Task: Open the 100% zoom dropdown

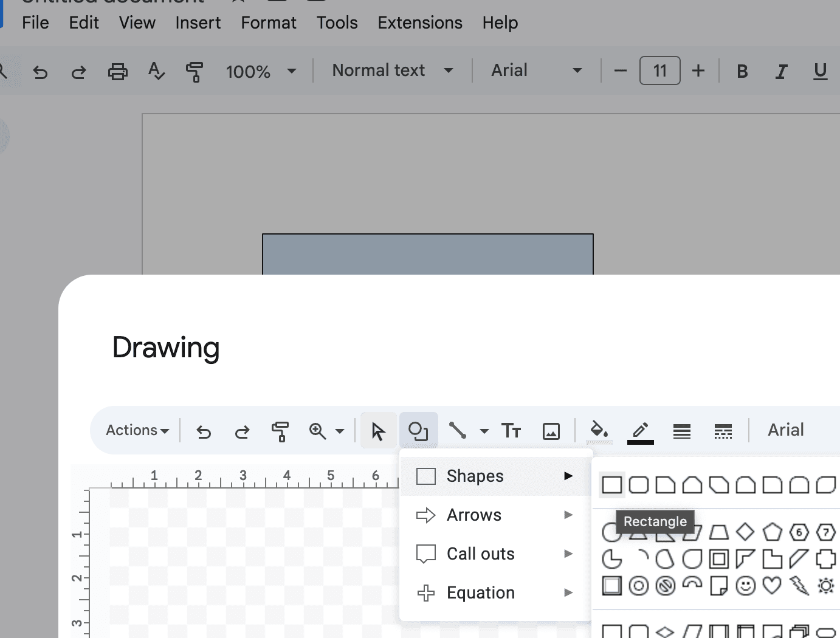Action: tap(261, 71)
